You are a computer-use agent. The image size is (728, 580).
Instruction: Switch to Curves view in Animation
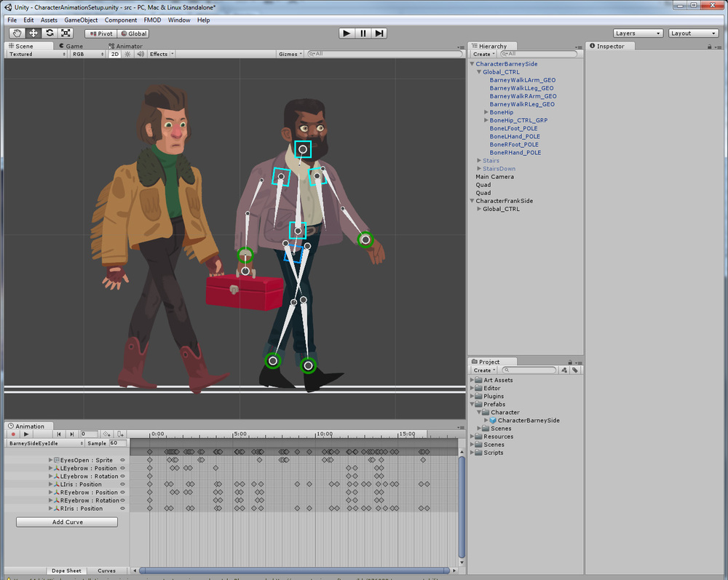[x=106, y=571]
